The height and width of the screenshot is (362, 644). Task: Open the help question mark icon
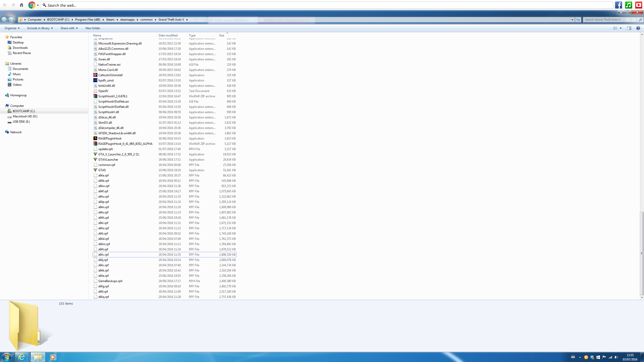tap(638, 28)
